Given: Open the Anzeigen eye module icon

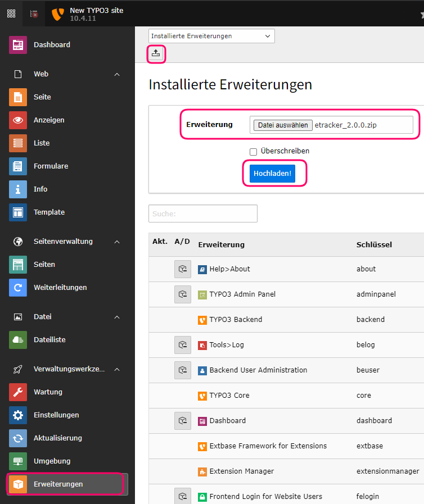Looking at the screenshot, I should [x=18, y=120].
